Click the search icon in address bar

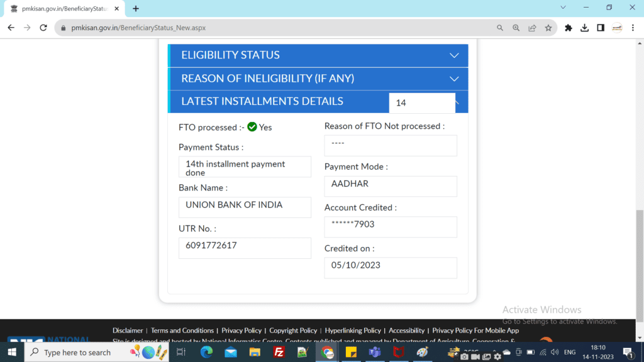tap(500, 28)
